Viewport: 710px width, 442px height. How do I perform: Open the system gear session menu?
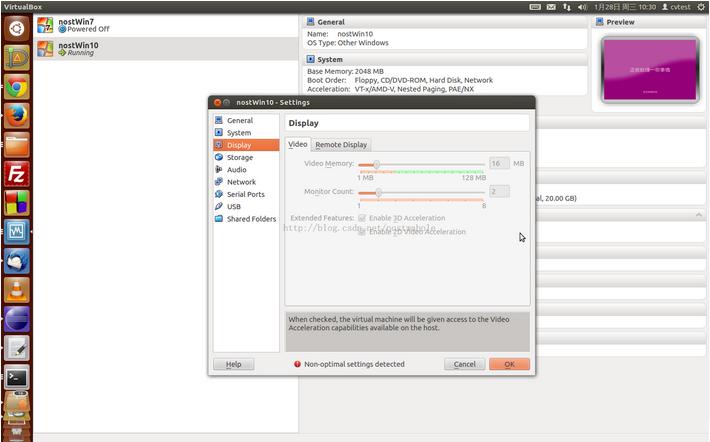tap(701, 7)
